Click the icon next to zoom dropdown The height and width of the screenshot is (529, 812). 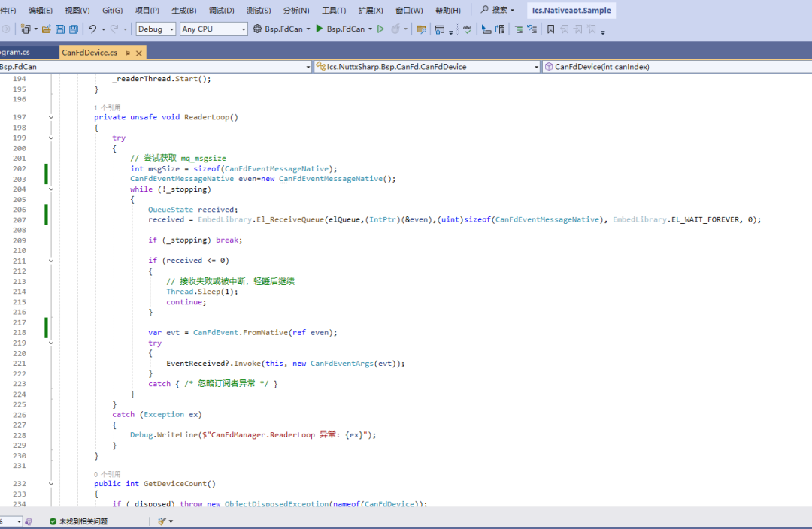pos(29,521)
